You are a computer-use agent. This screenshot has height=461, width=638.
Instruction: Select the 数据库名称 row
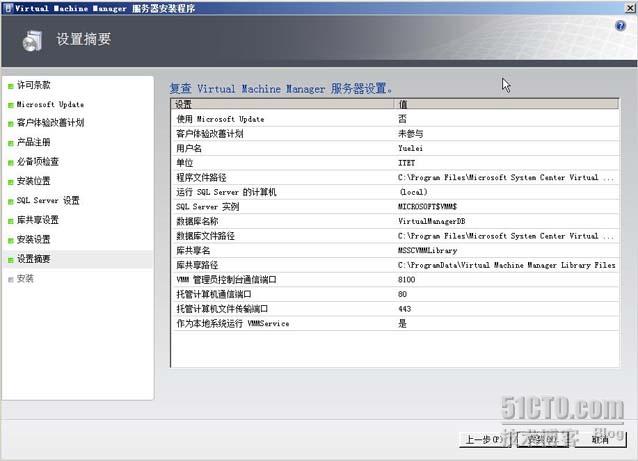[x=395, y=221]
